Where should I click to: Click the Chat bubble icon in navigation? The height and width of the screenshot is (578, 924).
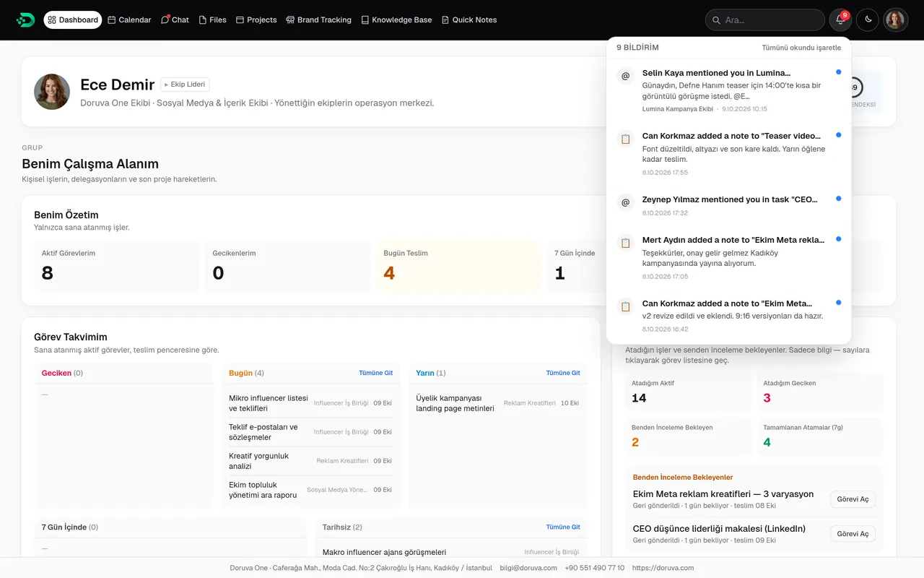pos(165,20)
